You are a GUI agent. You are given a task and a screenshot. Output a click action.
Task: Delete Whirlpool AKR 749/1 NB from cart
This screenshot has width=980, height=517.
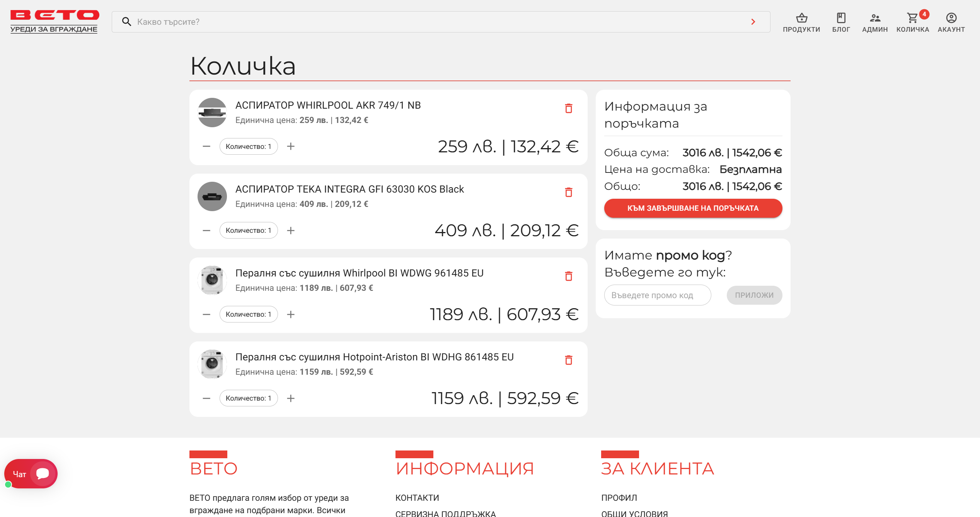568,108
